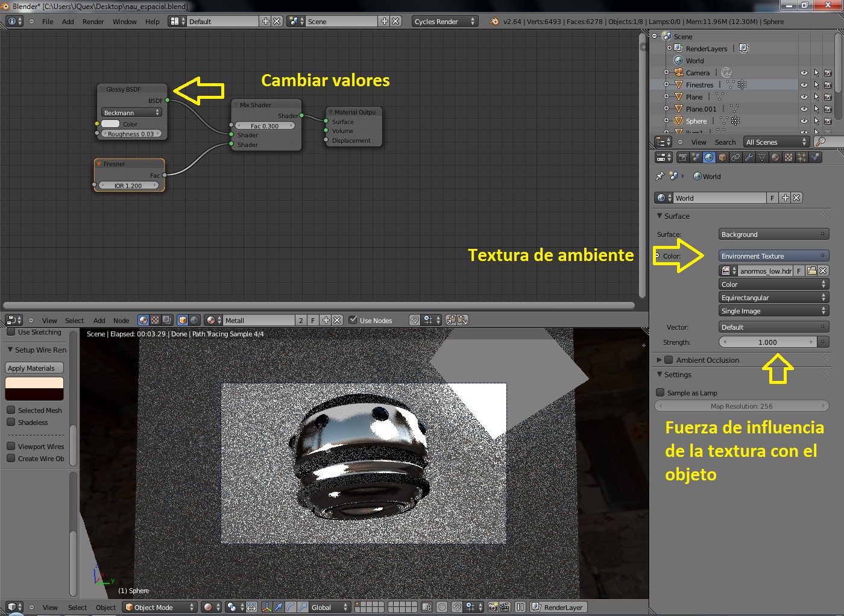Select the Particles properties tab icon
Viewport: 844px width, 616px height.
(802, 157)
